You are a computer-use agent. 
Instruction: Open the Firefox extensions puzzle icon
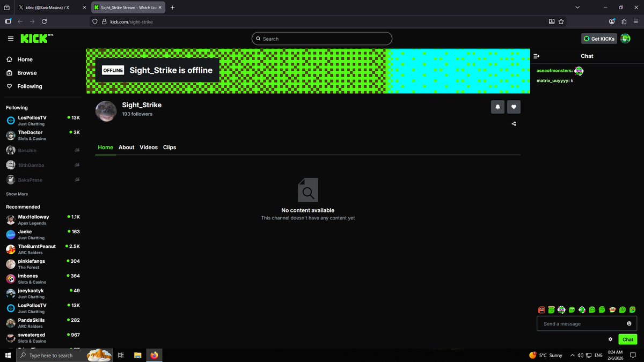(x=624, y=21)
